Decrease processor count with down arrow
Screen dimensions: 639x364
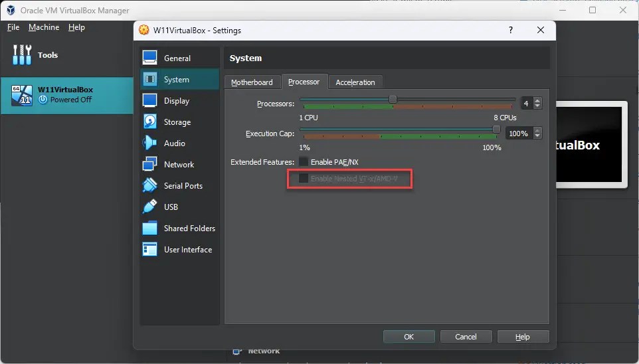pyautogui.click(x=537, y=106)
